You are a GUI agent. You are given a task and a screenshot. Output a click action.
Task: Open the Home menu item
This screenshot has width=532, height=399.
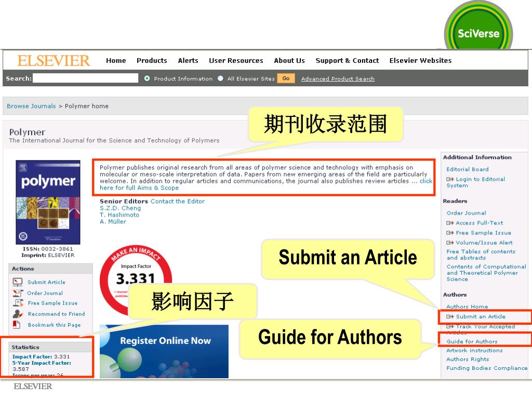[116, 60]
